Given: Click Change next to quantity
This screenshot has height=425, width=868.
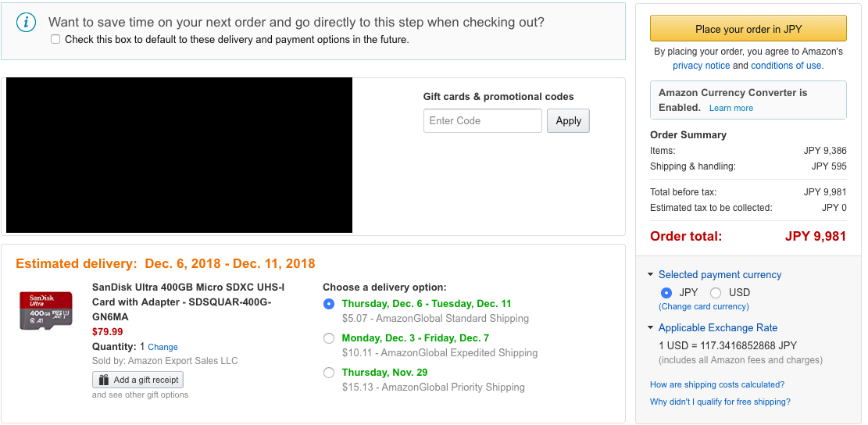Looking at the screenshot, I should pos(163,347).
